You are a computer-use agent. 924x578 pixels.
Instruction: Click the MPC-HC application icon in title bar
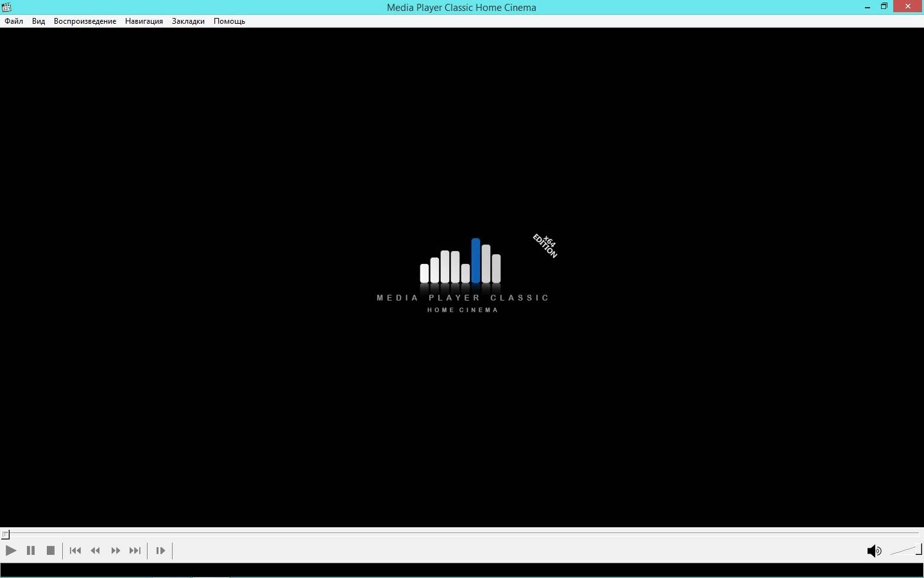[x=6, y=7]
